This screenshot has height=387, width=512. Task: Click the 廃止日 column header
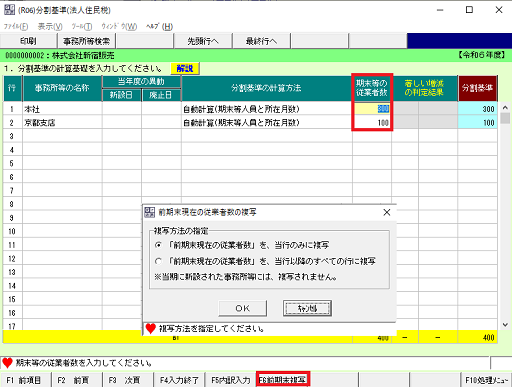click(161, 95)
